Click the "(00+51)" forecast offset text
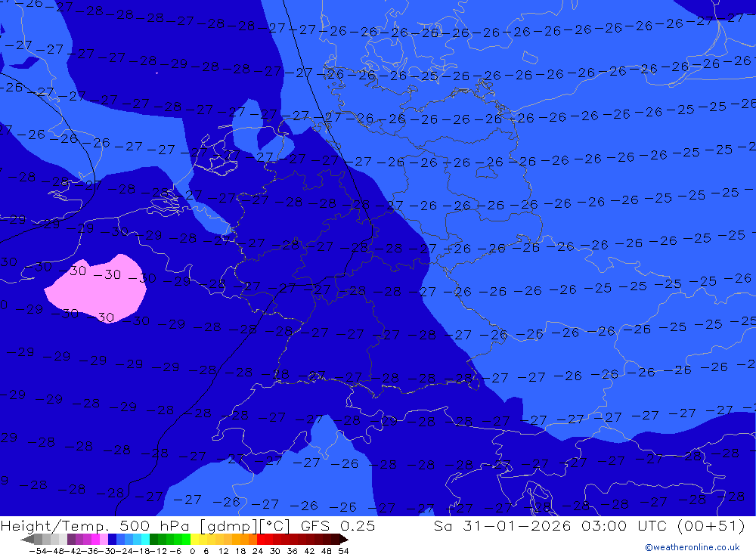The width and height of the screenshot is (756, 554). pos(711,525)
